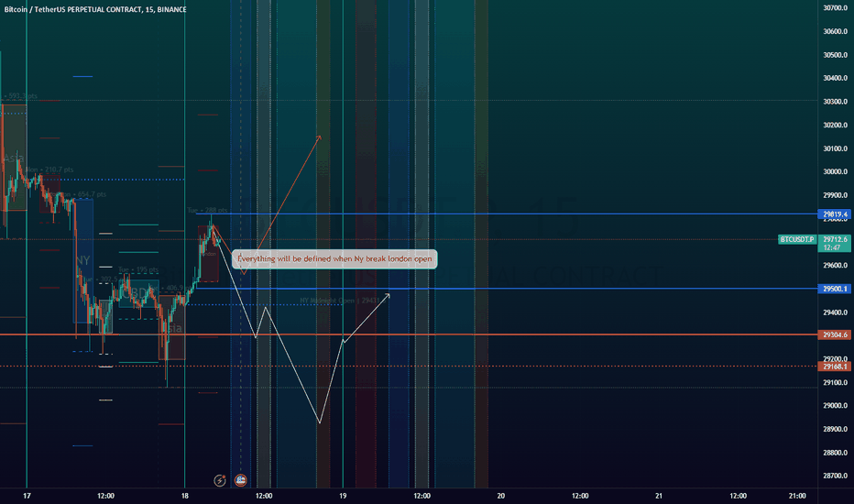
Task: Click the day 17 time axis label
Action: (27, 496)
